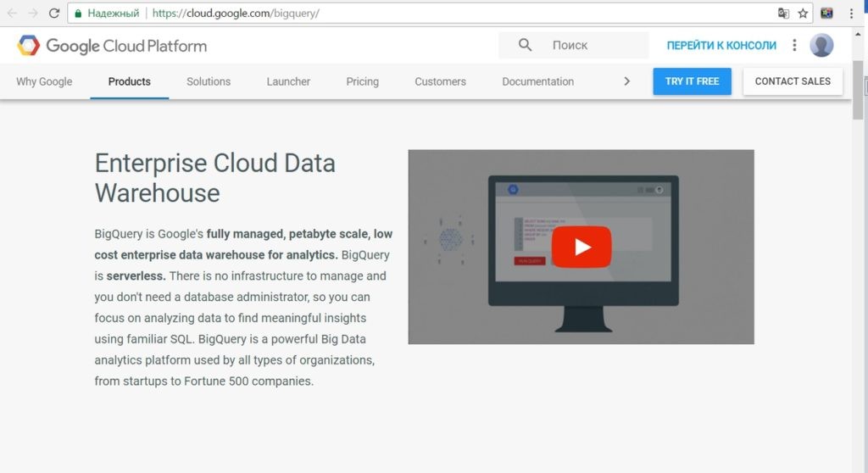Click the page vertical scrollbar thumb
Viewport: 868px width, 473px height.
tap(858, 90)
